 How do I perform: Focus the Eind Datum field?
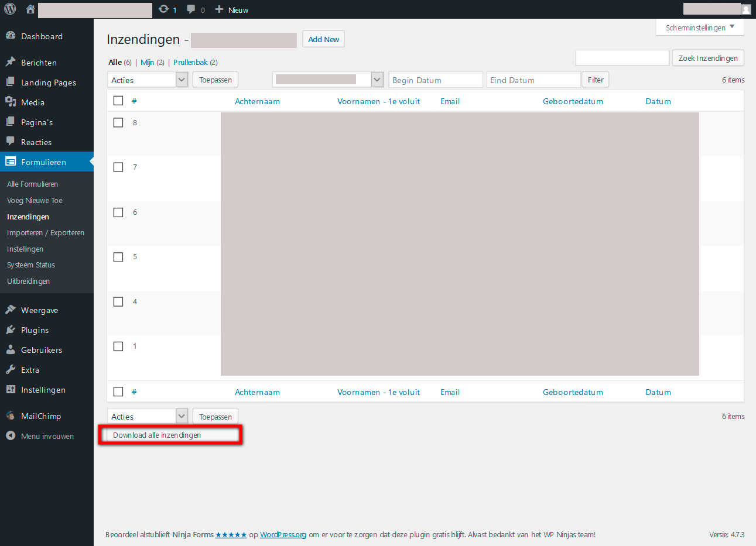tap(533, 80)
